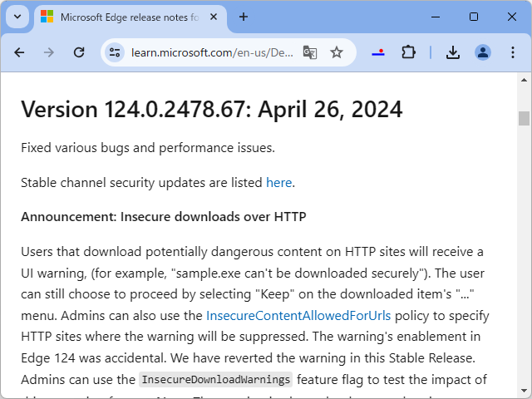Open the InsecureContentAllowedForUrls policy link
Viewport: 532px width, 399px height.
point(298,316)
